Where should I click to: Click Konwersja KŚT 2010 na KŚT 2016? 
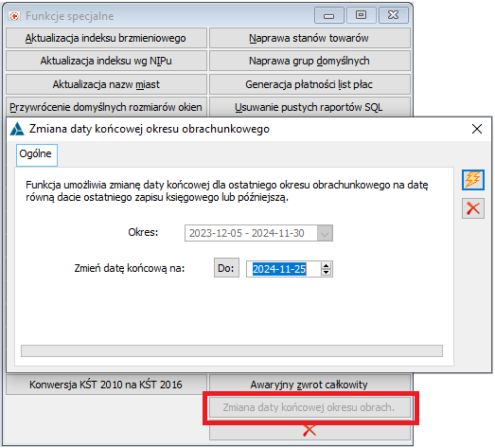pyautogui.click(x=106, y=385)
